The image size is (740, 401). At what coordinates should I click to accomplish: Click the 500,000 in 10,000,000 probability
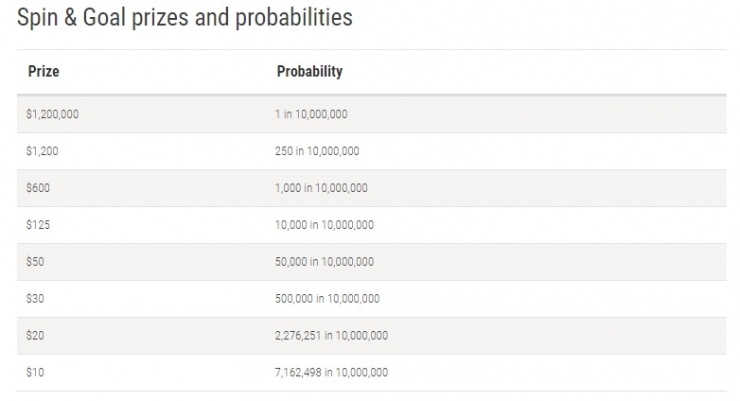click(327, 299)
